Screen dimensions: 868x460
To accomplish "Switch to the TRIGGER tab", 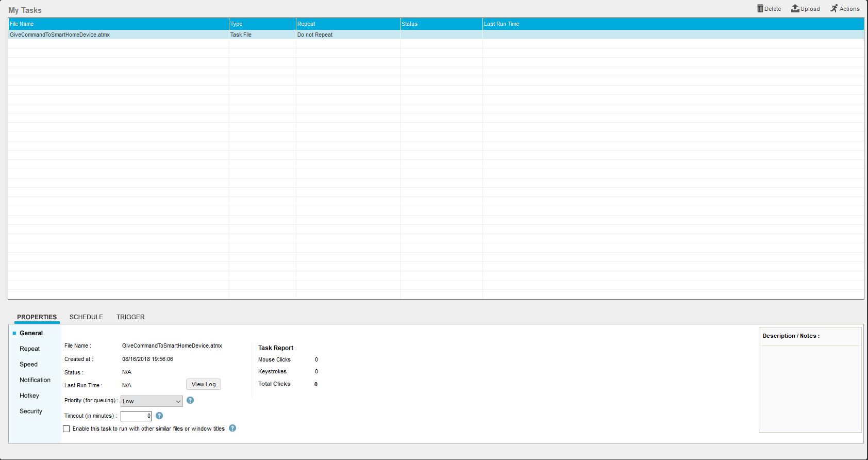I will click(x=130, y=317).
